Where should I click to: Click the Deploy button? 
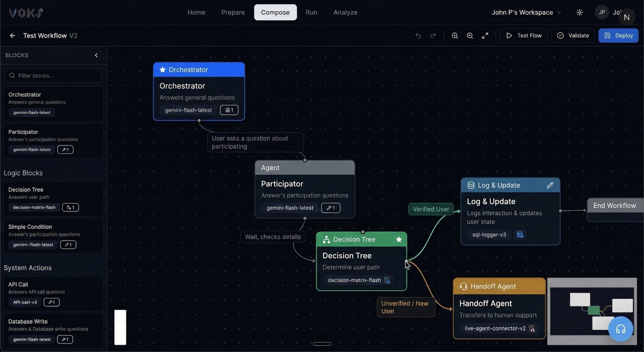[618, 36]
